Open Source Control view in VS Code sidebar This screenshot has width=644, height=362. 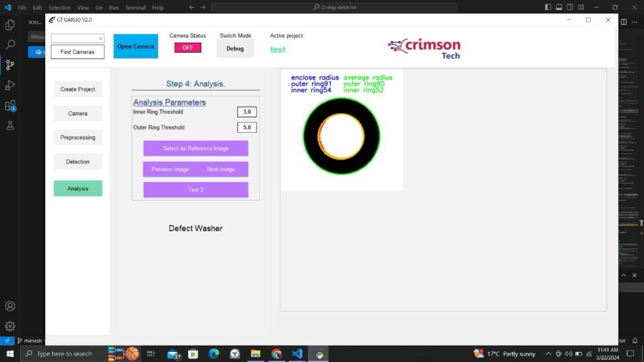(x=9, y=65)
